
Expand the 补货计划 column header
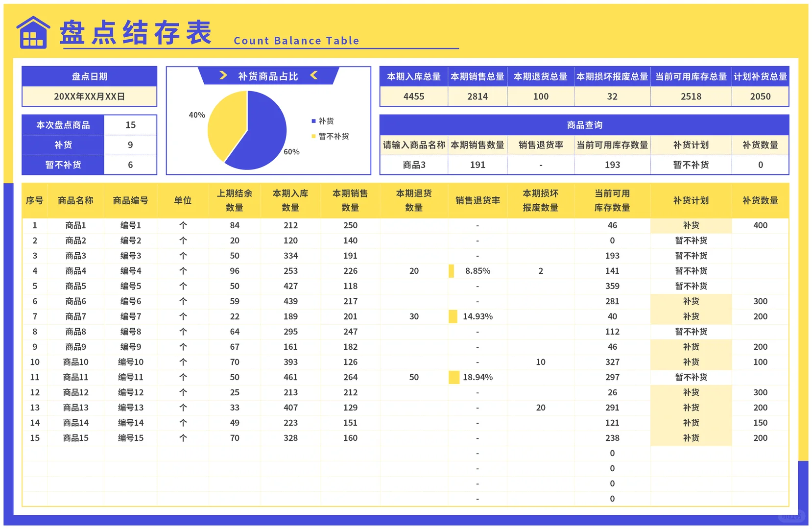691,200
